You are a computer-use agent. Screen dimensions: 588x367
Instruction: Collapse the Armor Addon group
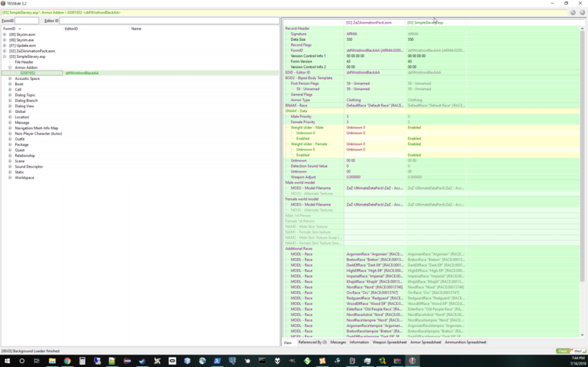[10, 67]
